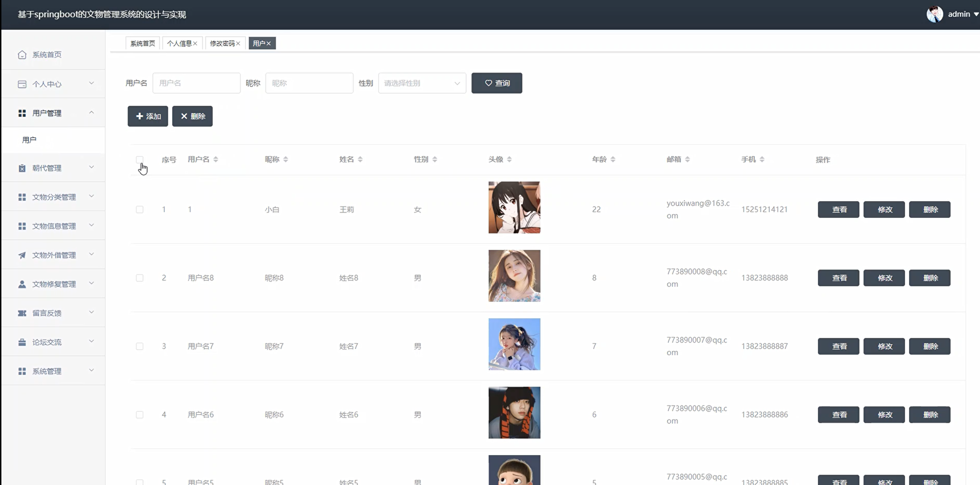The image size is (980, 485).
Task: Click the admin avatar in header
Action: pyautogui.click(x=934, y=15)
